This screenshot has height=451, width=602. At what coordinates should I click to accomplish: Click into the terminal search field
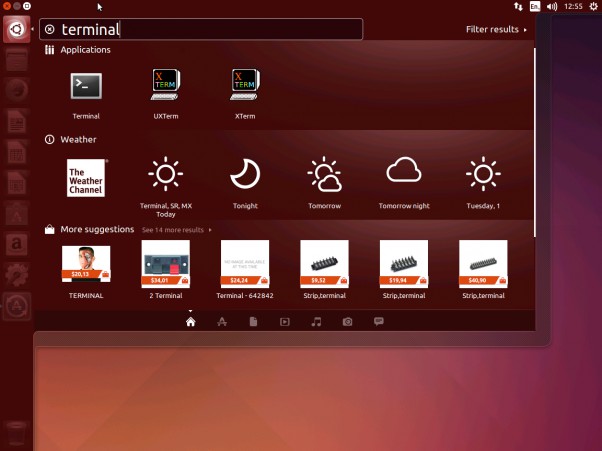201,29
